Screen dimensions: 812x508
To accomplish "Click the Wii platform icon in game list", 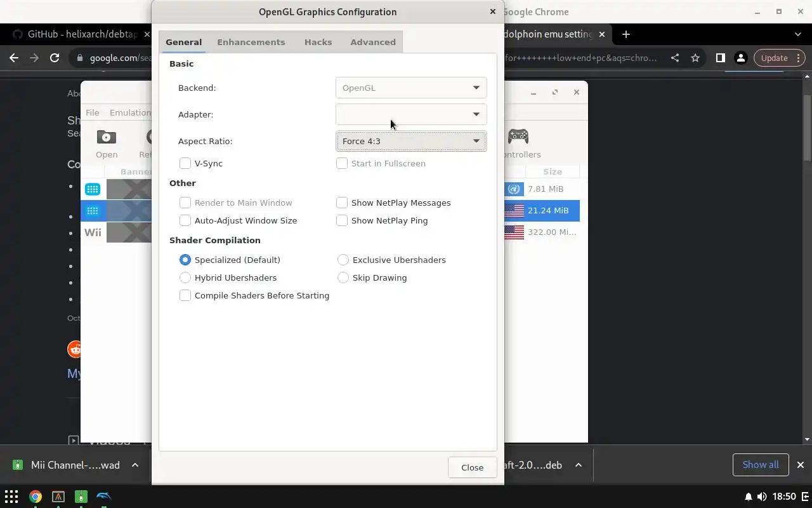I will [x=93, y=232].
